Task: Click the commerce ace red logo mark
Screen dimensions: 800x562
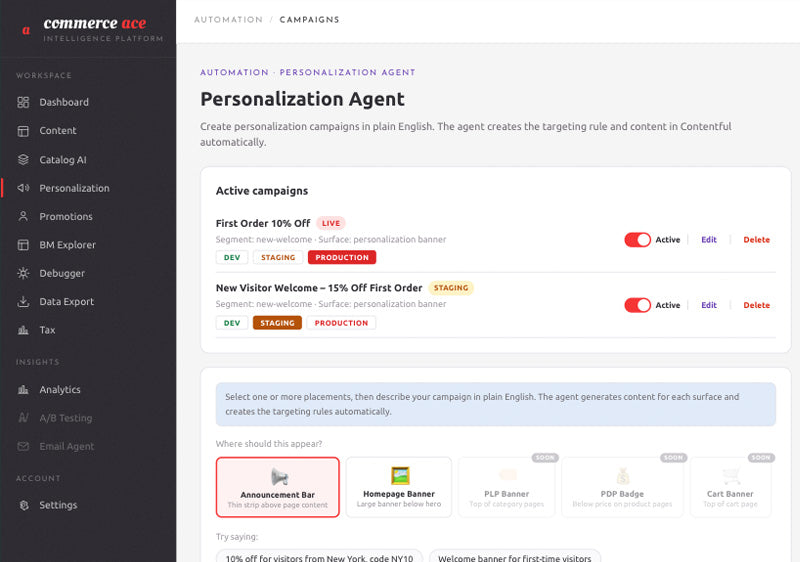Action: 26,30
